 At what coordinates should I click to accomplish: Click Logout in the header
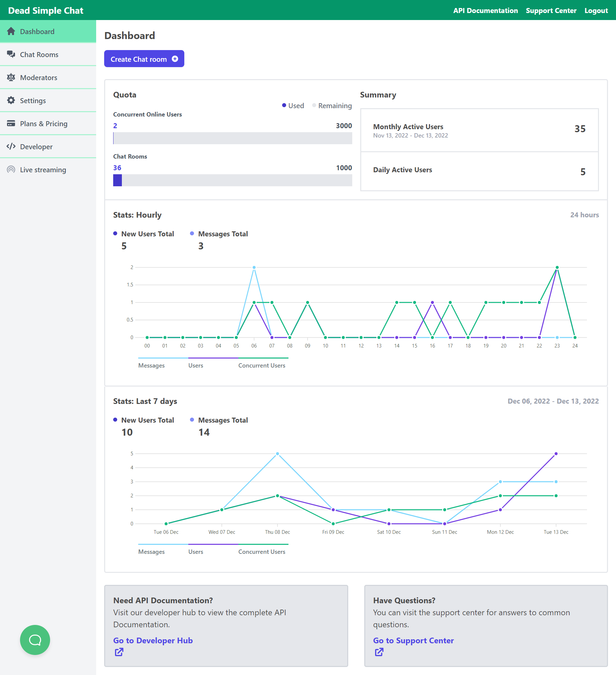pyautogui.click(x=596, y=11)
